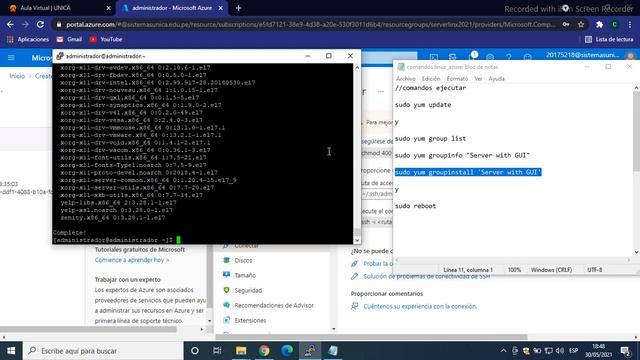Click Notepad vertical scrollbar
This screenshot has height=360, width=640.
pos(636,169)
